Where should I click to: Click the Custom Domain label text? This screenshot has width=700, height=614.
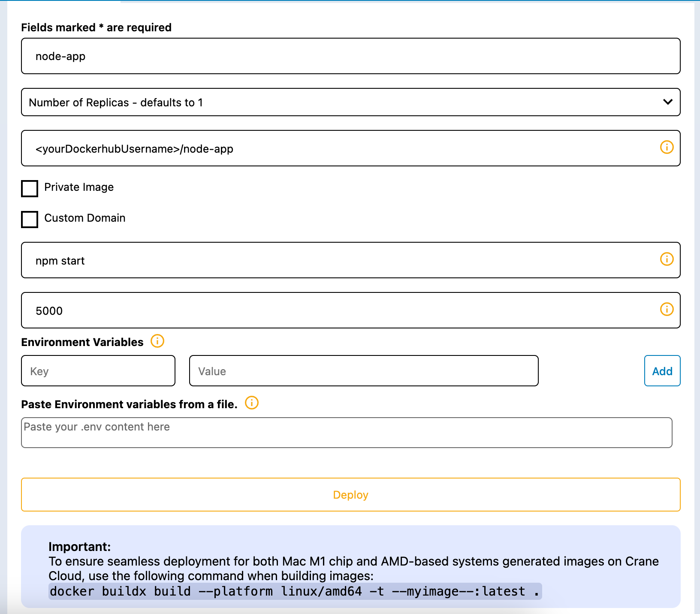[x=85, y=218]
